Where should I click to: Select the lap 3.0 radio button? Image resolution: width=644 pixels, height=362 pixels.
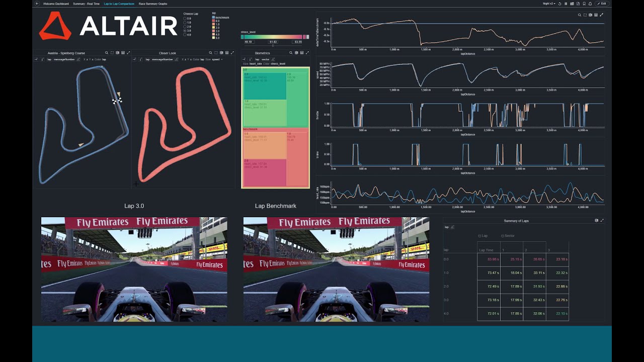pyautogui.click(x=185, y=31)
